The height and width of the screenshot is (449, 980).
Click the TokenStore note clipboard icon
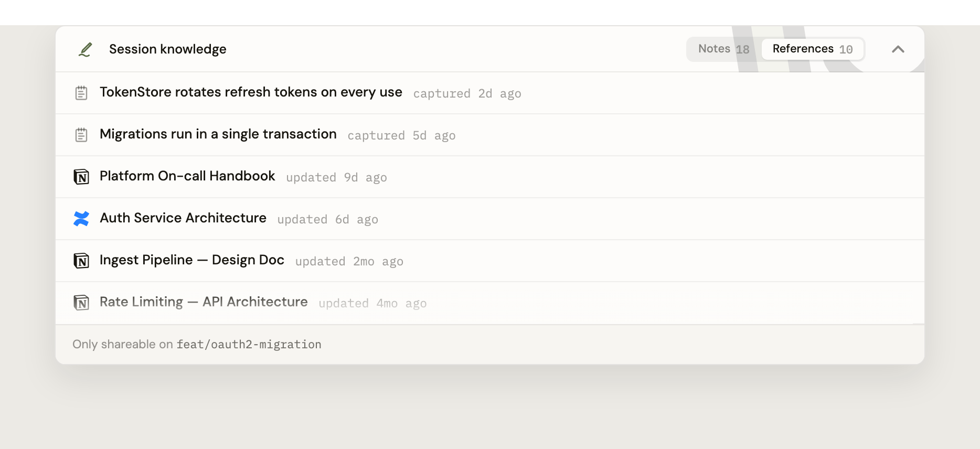[81, 93]
